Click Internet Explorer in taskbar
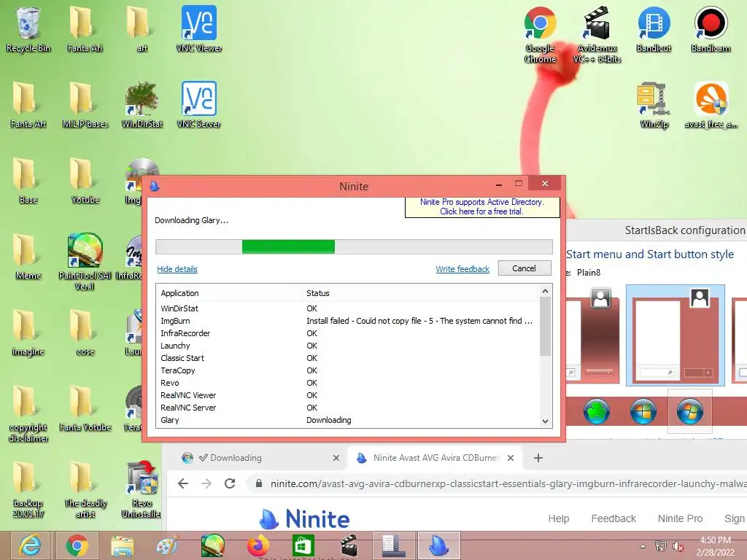747x560 pixels. click(29, 545)
